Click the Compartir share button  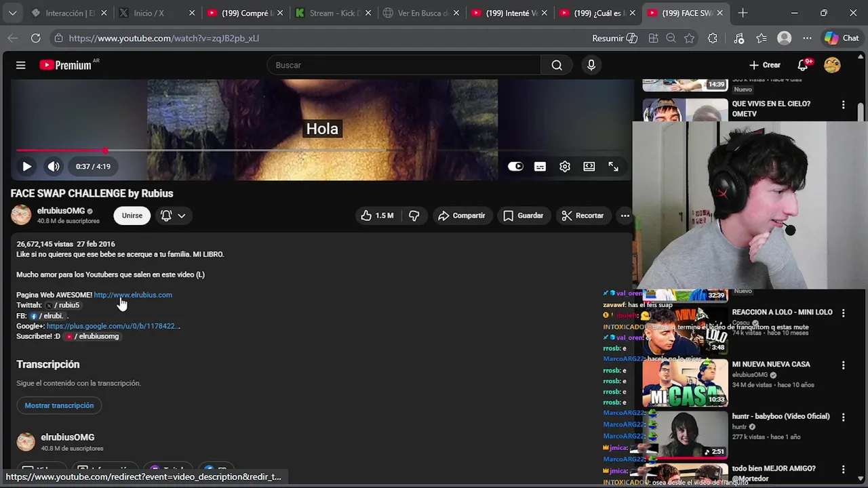point(462,216)
